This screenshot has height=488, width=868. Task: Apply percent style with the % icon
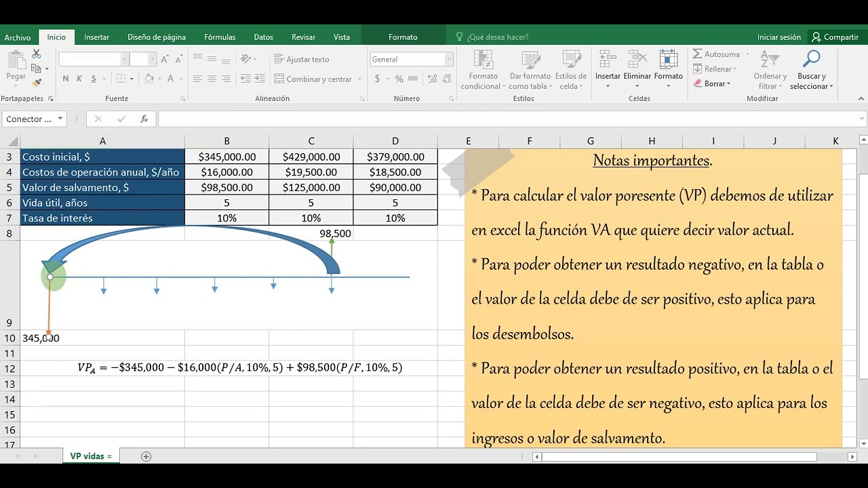(x=399, y=79)
